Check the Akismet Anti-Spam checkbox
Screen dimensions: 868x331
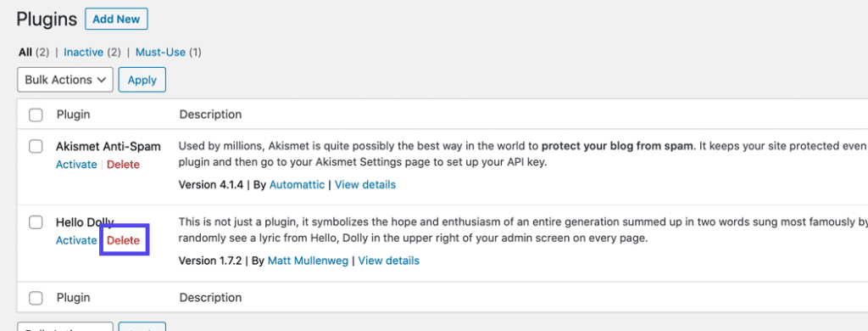click(x=36, y=146)
